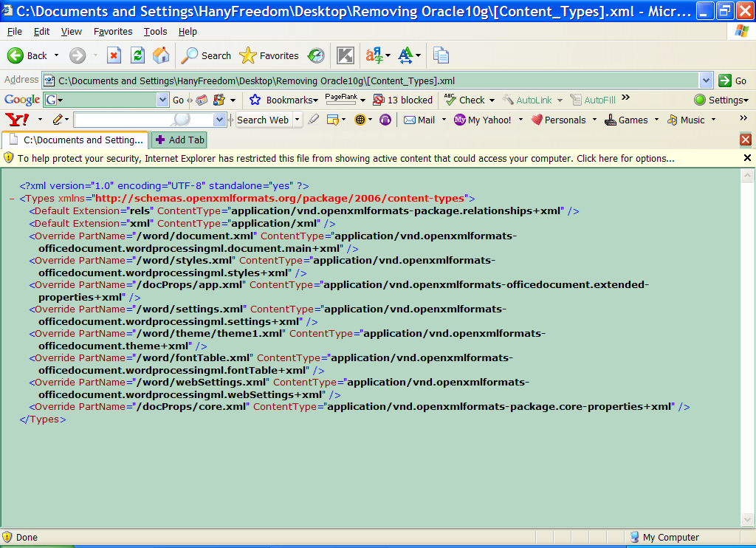
Task: Expand the Address bar dropdown
Action: (706, 81)
